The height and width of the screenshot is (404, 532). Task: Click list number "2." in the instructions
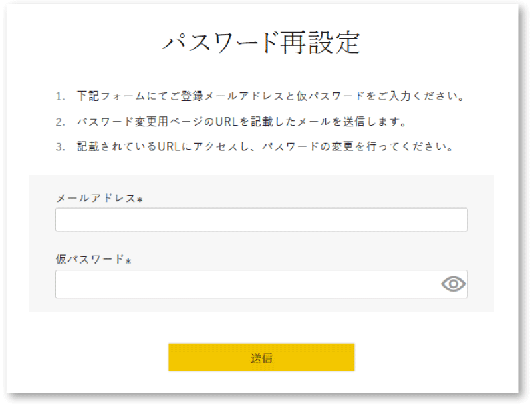pyautogui.click(x=61, y=122)
